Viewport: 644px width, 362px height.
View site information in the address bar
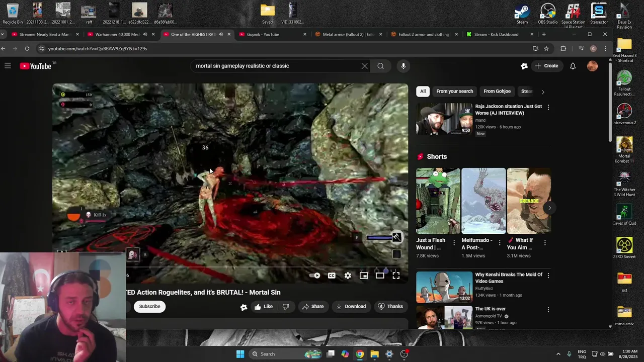41,49
